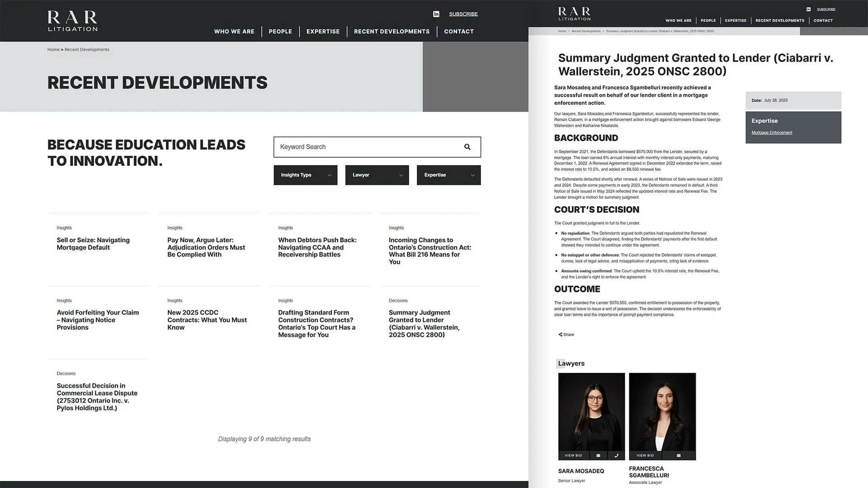868x488 pixels.
Task: Click Sara Mosadeq's phone icon
Action: point(616,455)
